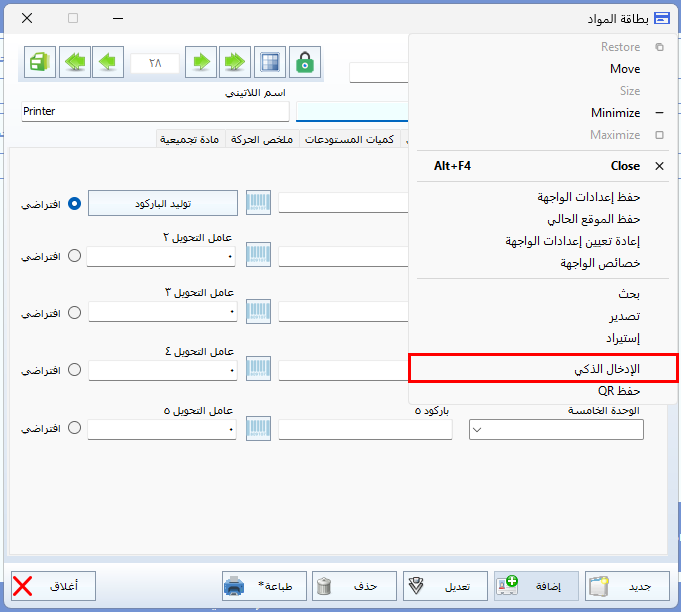Image resolution: width=681 pixels, height=612 pixels.
Task: Select افتراضي radio for عامل التحويل ٤
Action: point(74,370)
